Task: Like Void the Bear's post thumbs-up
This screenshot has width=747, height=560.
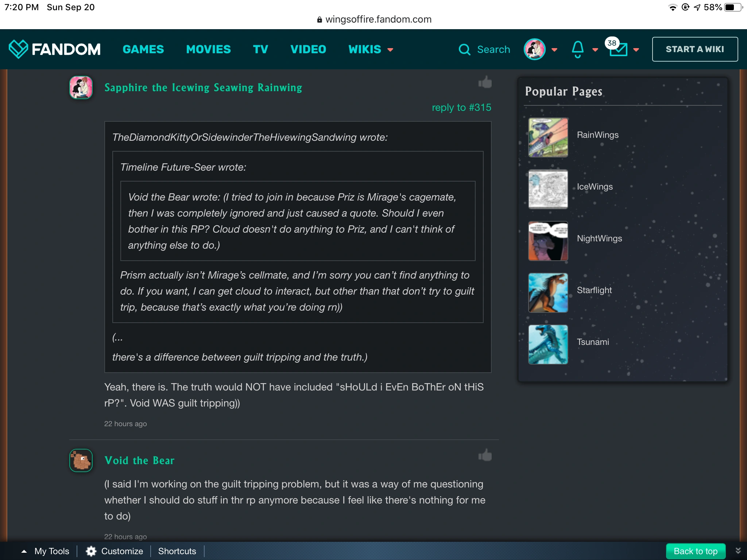Action: (x=485, y=455)
